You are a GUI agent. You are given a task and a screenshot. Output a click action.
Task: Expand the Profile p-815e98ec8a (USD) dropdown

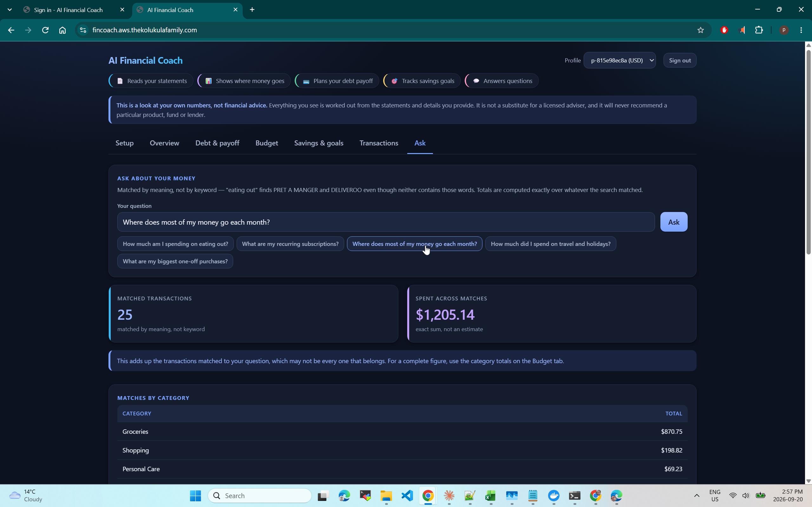(619, 60)
